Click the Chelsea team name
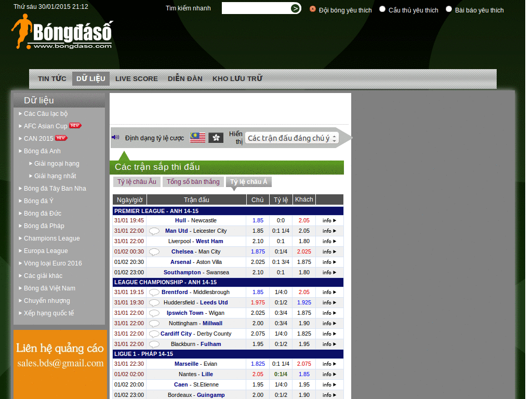This screenshot has width=532, height=399. 182,252
